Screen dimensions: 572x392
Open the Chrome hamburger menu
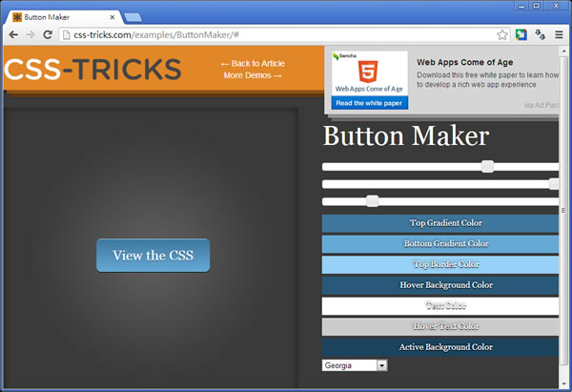click(559, 34)
